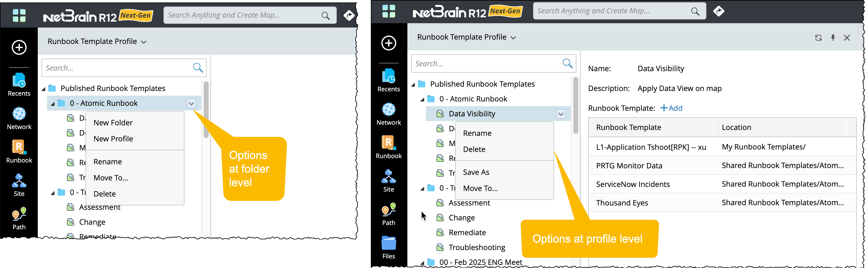Choose New Folder from the context menu
The height and width of the screenshot is (268, 868).
113,123
